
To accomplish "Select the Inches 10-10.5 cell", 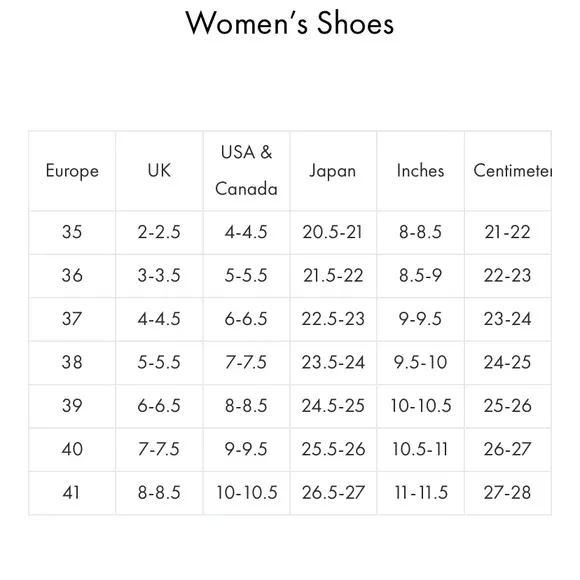I will (x=420, y=406).
